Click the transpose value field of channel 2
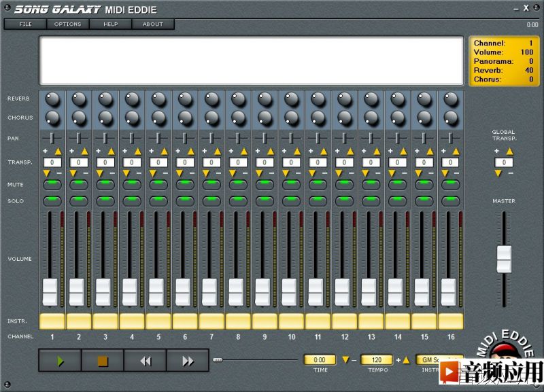Screen dimensions: 544x392 79,162
